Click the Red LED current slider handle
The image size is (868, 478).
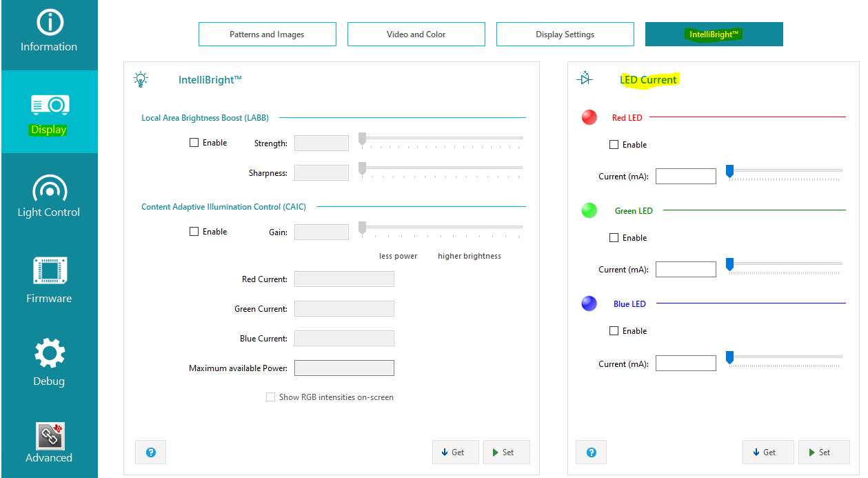point(730,171)
